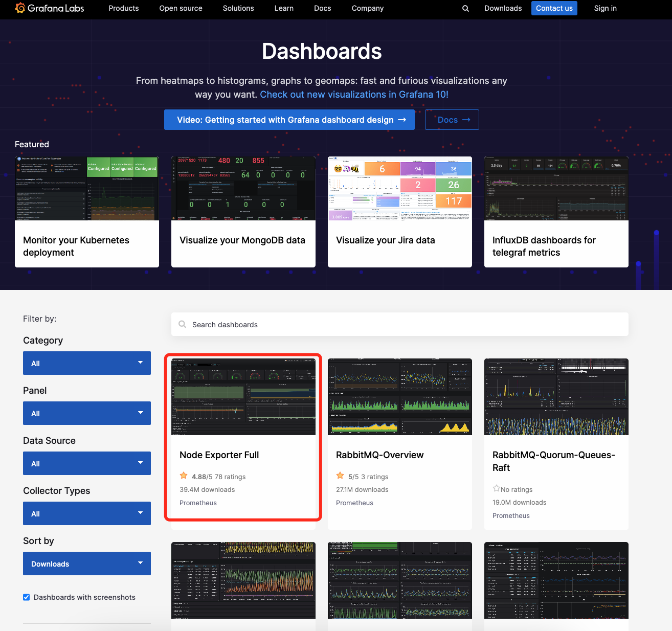Image resolution: width=672 pixels, height=631 pixels.
Task: Click the 19.0M downloads text
Action: tap(519, 502)
